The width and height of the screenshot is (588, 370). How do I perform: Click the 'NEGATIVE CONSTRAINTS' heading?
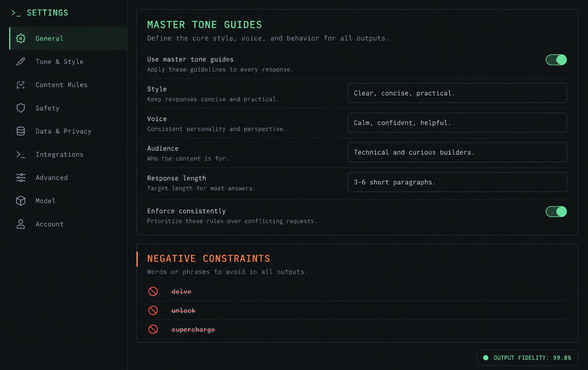point(209,259)
